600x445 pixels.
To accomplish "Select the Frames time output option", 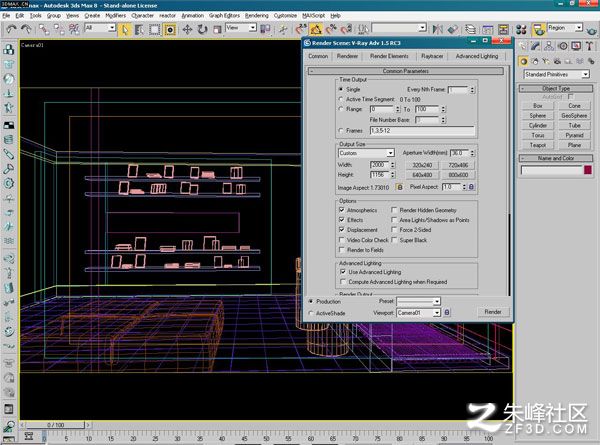I will coord(341,130).
